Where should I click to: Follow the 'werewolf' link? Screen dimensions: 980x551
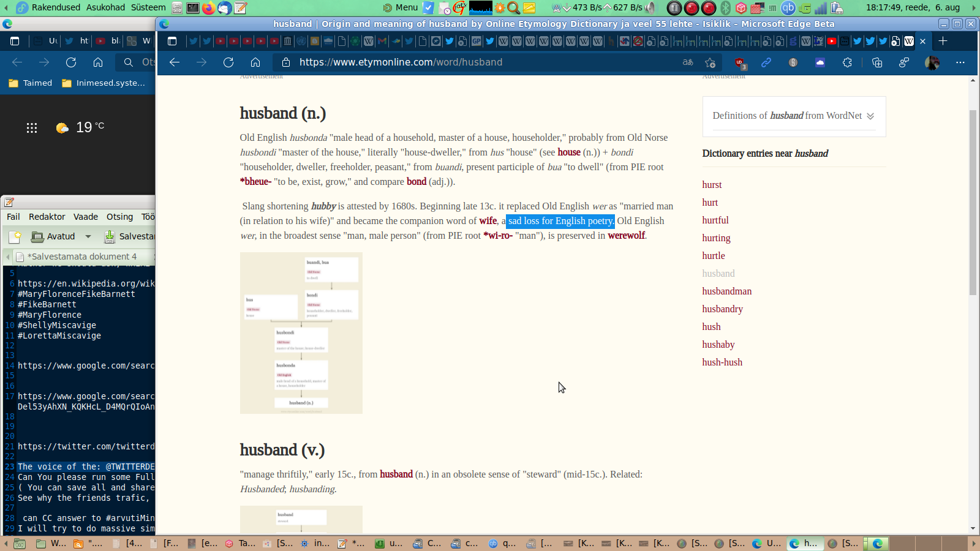[x=626, y=236]
